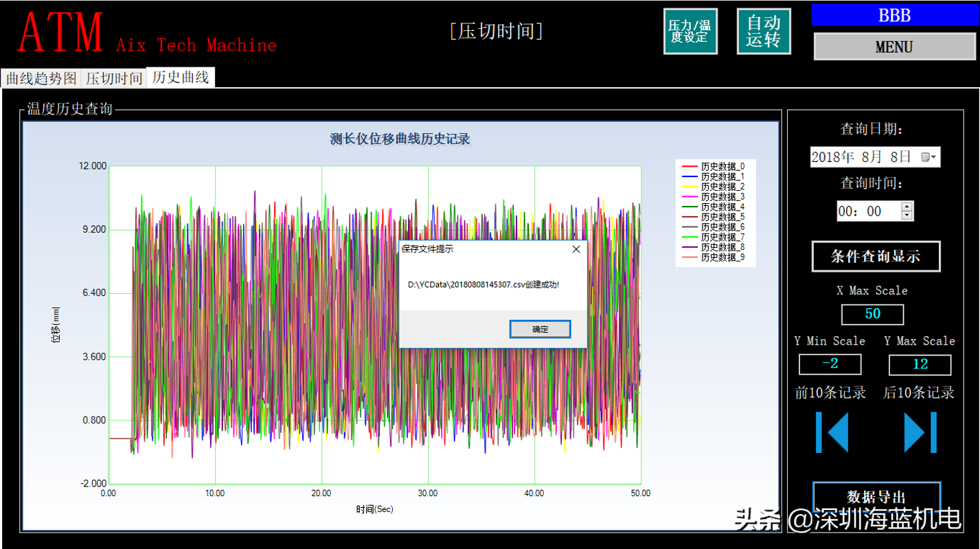This screenshot has height=549, width=980.
Task: Click the 2018年 8月 8日 date field
Action: click(875, 157)
